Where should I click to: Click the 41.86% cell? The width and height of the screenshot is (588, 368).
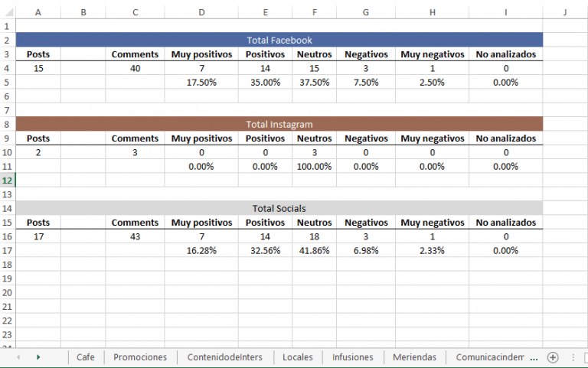point(314,251)
